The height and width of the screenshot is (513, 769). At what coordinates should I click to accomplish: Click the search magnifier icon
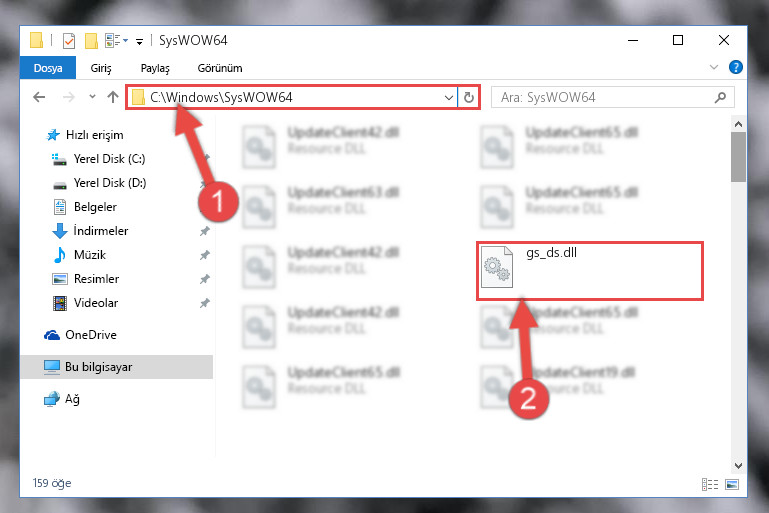(x=720, y=98)
